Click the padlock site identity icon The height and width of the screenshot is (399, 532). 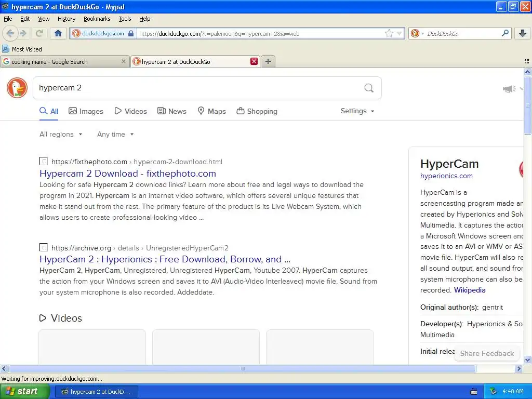click(x=131, y=33)
